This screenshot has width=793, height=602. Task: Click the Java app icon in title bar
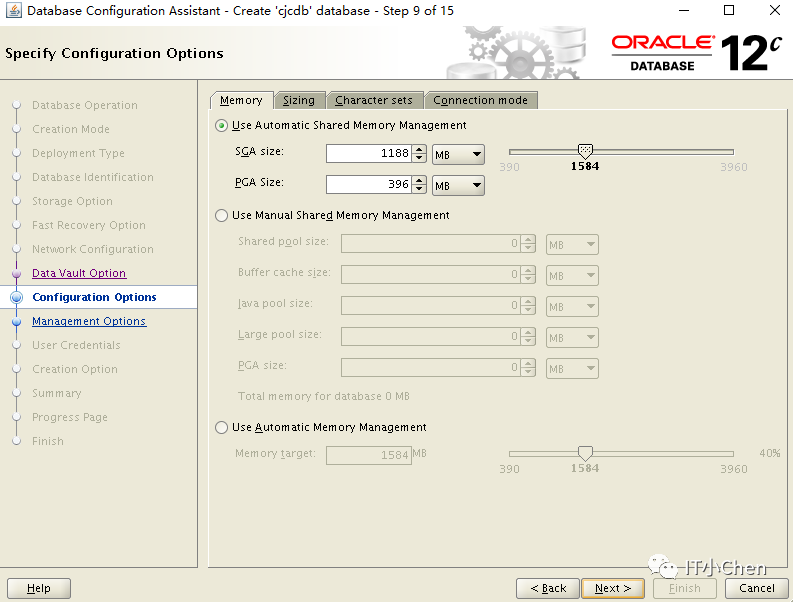(13, 10)
